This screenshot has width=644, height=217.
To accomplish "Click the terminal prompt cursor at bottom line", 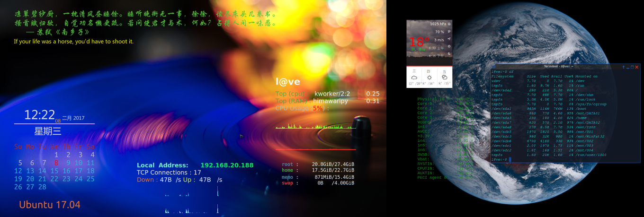I will click(x=510, y=160).
